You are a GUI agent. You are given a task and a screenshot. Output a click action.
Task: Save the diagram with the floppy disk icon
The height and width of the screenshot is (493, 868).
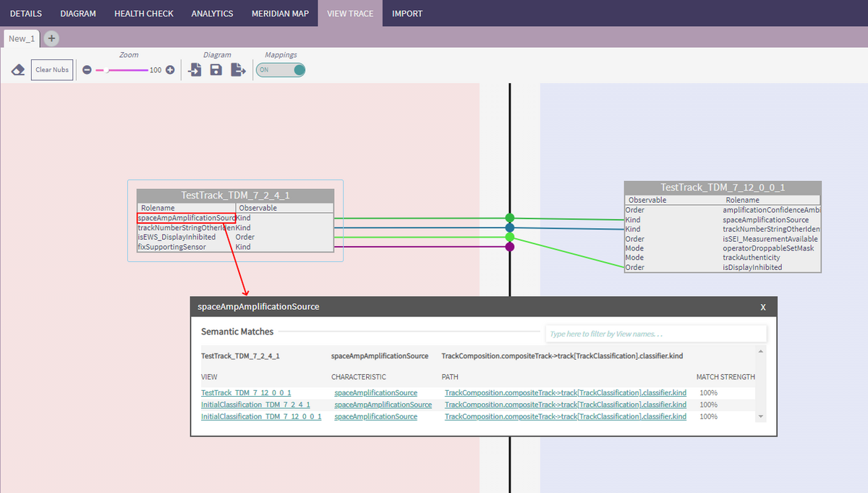click(216, 69)
